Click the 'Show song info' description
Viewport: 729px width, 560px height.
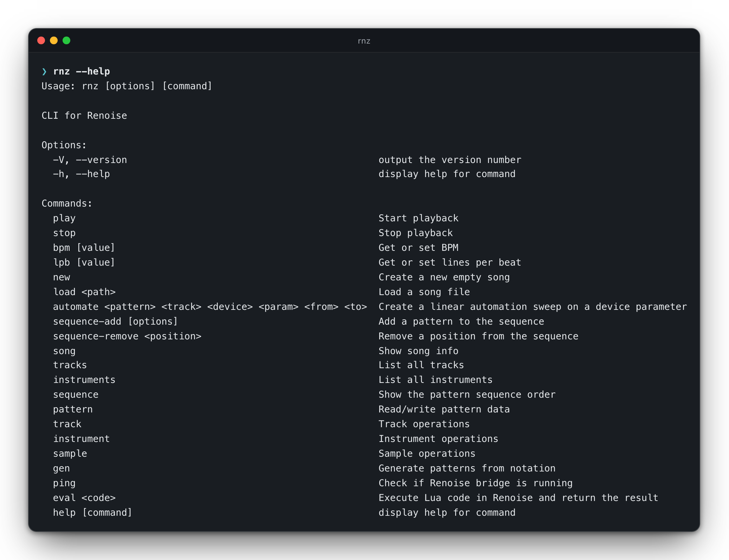click(419, 351)
